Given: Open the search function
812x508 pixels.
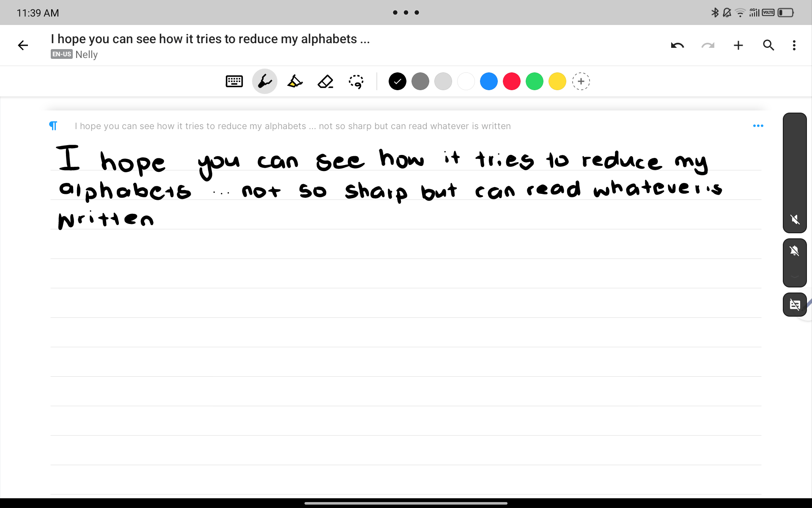Looking at the screenshot, I should click(768, 45).
